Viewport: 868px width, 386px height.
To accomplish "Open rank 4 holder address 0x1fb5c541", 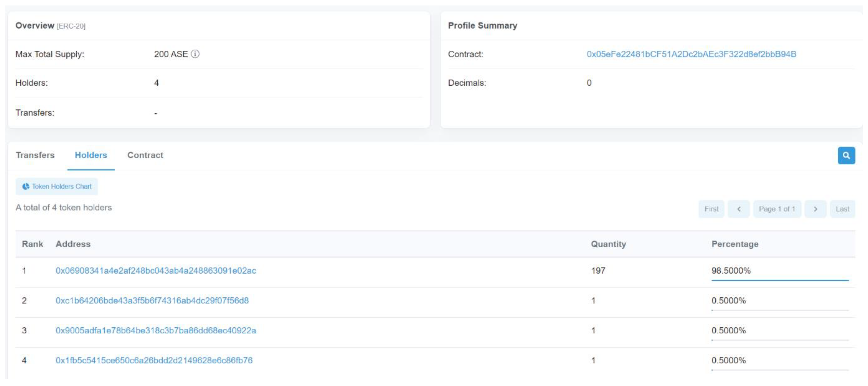I will coord(154,360).
